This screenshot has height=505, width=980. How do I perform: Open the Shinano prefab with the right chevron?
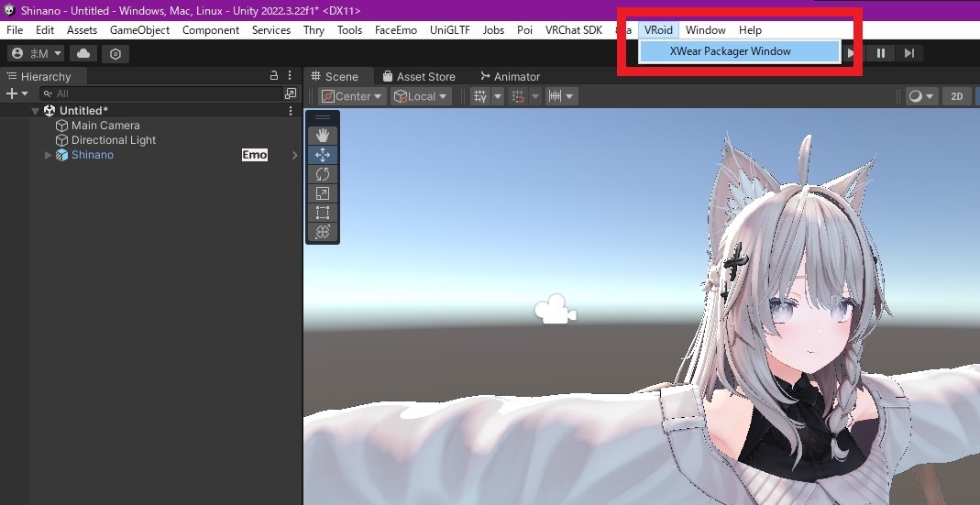pos(295,155)
